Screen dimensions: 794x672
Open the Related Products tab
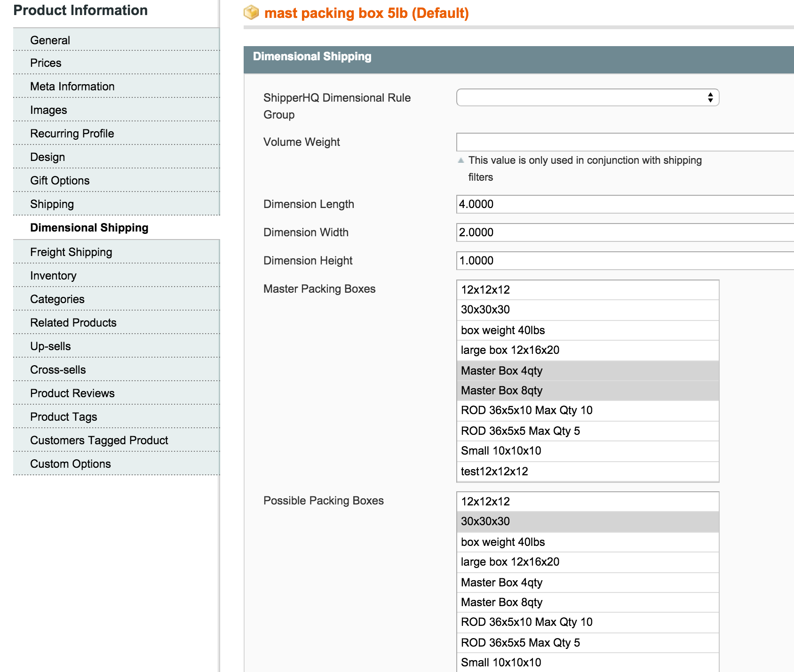pos(73,323)
